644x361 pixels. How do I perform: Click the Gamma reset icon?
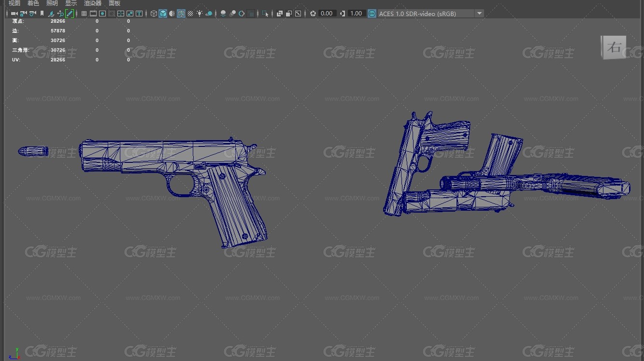point(343,14)
